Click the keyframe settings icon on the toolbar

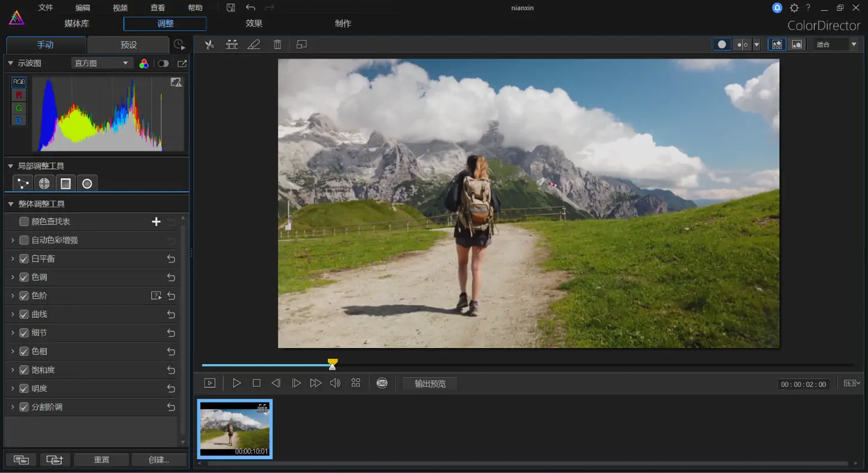point(232,44)
